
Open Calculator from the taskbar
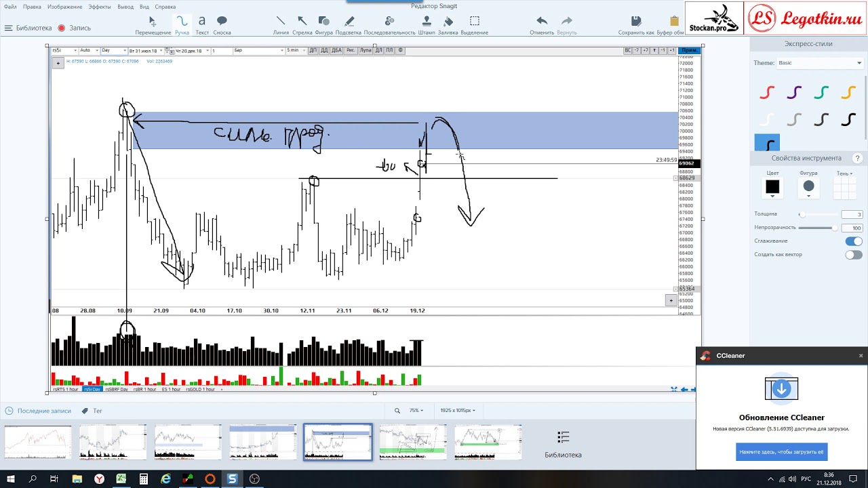[143, 479]
